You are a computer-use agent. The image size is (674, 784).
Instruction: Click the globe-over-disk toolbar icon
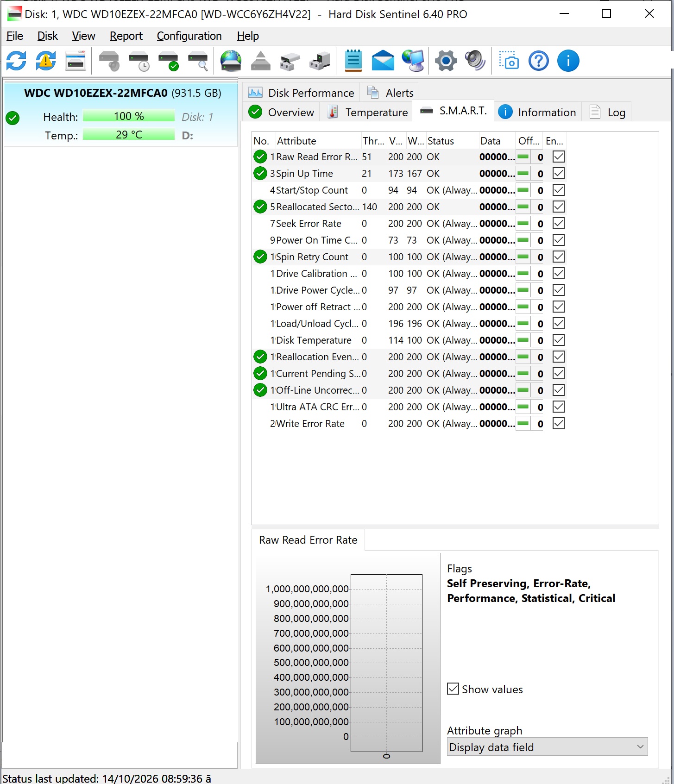(231, 61)
